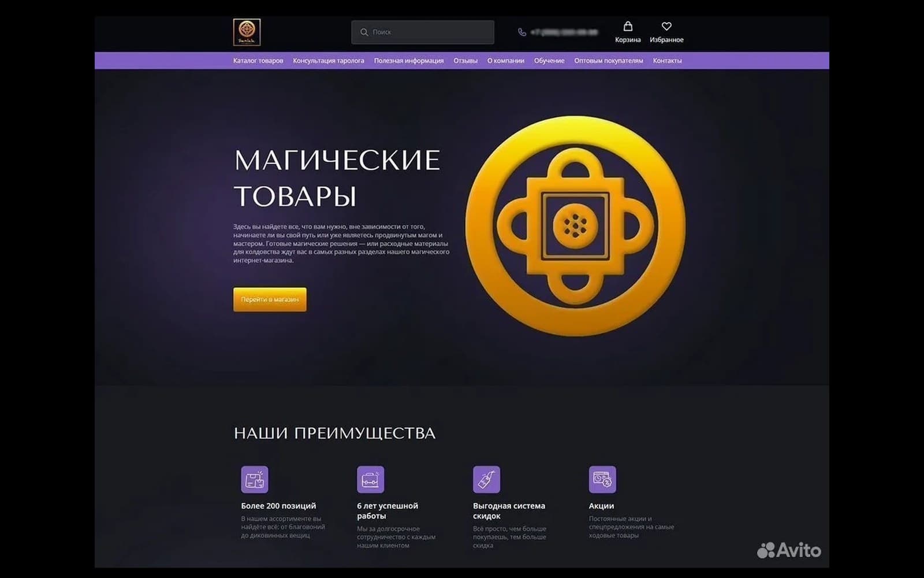Click the Перейти в магазин button

tap(270, 299)
